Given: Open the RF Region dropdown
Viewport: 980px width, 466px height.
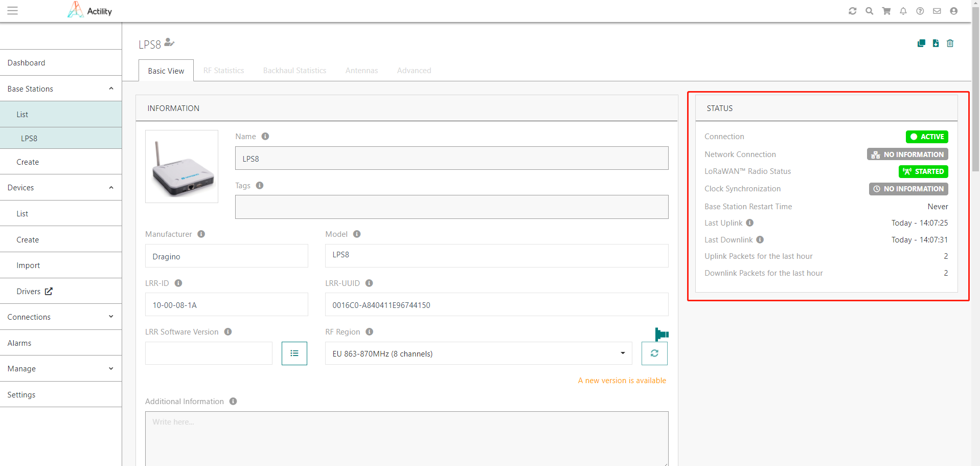Looking at the screenshot, I should [x=478, y=353].
